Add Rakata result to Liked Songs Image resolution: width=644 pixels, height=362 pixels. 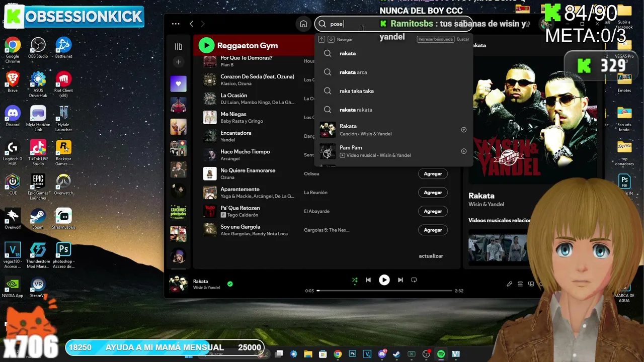point(464,130)
